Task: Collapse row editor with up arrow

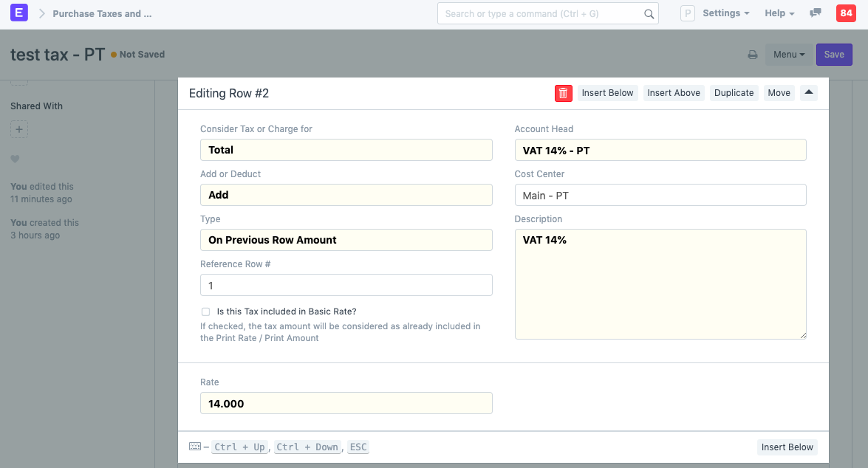Action: pos(808,93)
